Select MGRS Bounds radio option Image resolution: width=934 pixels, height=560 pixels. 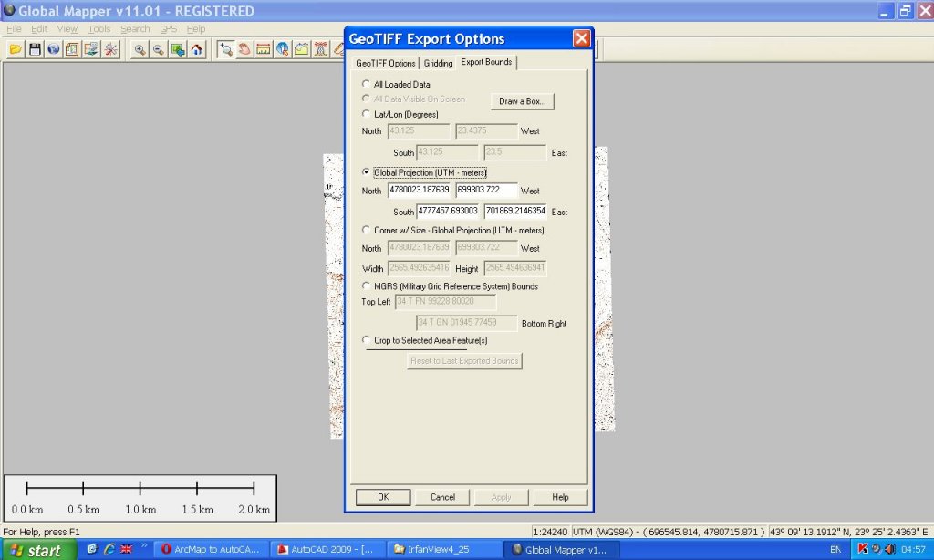(x=367, y=286)
